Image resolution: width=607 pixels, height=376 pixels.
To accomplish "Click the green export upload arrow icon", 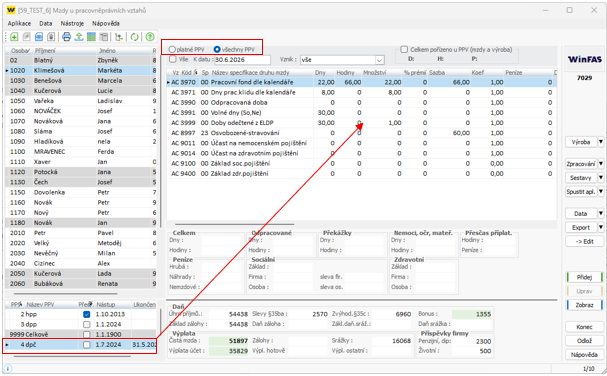I will point(79,37).
